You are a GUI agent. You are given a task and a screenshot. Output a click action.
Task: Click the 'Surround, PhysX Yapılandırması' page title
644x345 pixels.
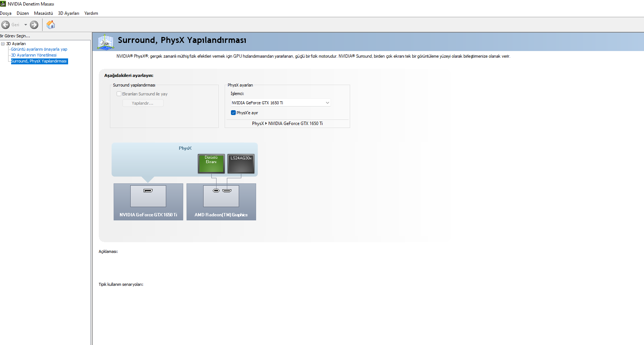point(182,40)
